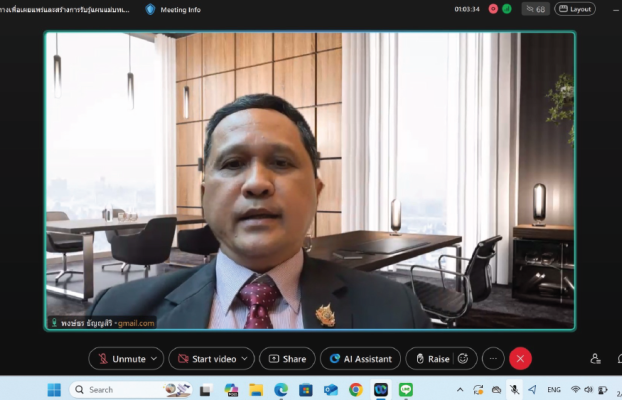Open the Layout options
622x400 pixels.
pos(575,9)
